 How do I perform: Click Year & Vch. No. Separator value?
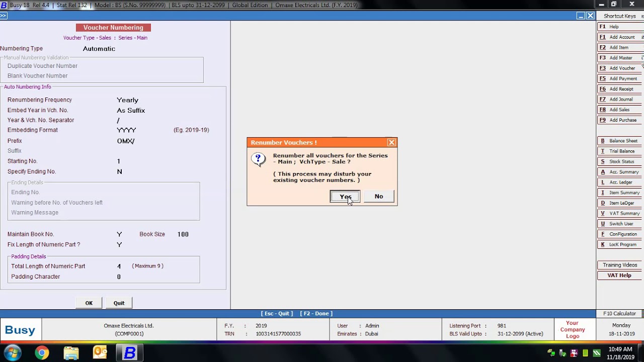point(118,121)
